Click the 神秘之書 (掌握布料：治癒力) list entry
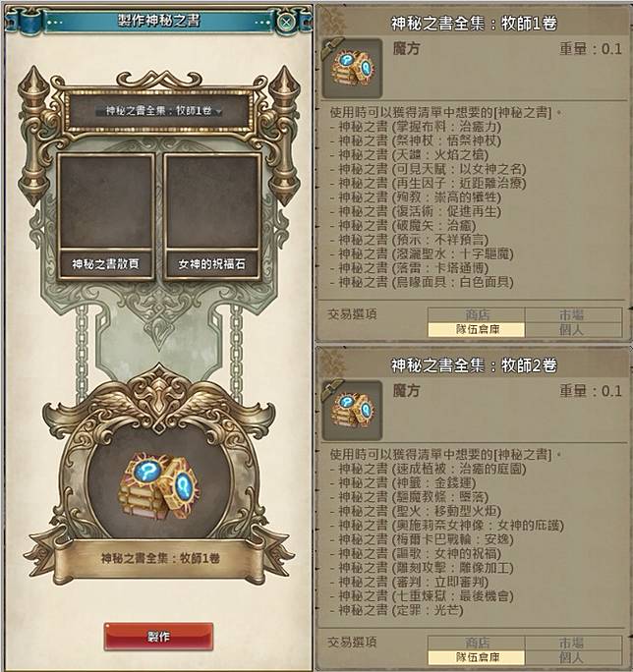Viewport: 633px width, 672px height. click(x=420, y=127)
